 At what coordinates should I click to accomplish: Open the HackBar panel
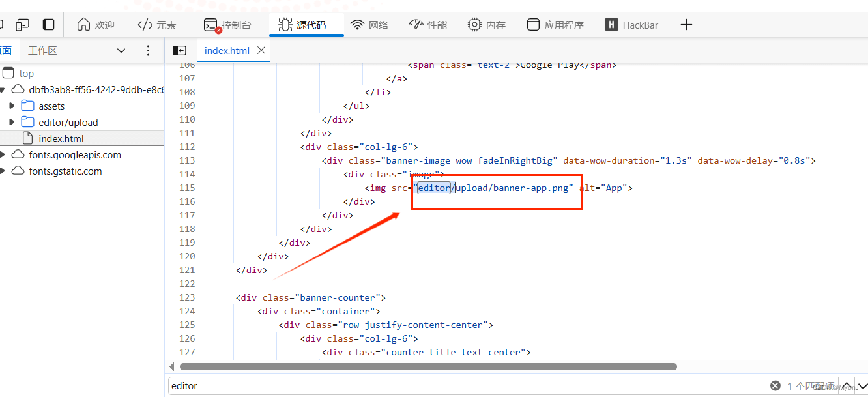click(x=631, y=25)
